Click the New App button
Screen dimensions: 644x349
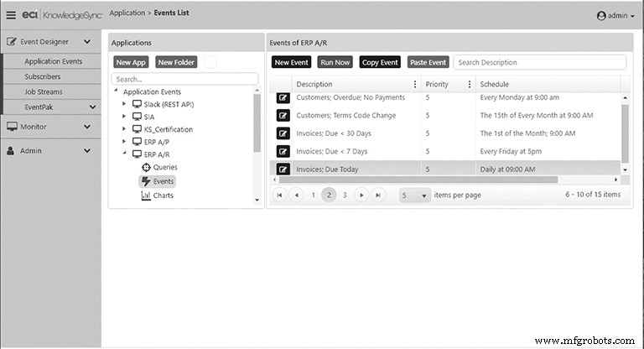click(x=131, y=62)
